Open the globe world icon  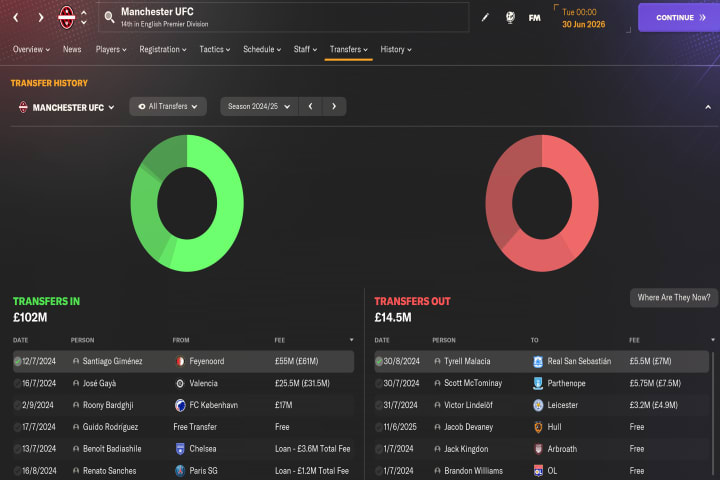[510, 17]
